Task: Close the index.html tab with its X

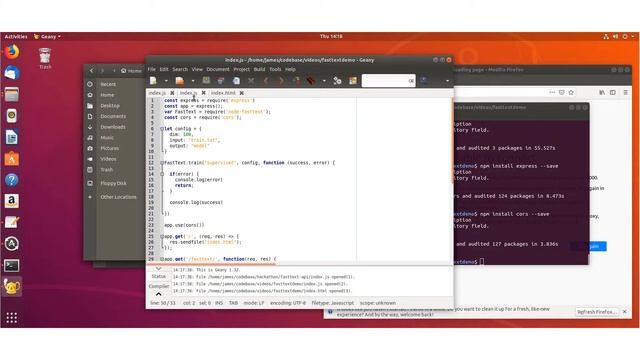Action: click(x=242, y=93)
